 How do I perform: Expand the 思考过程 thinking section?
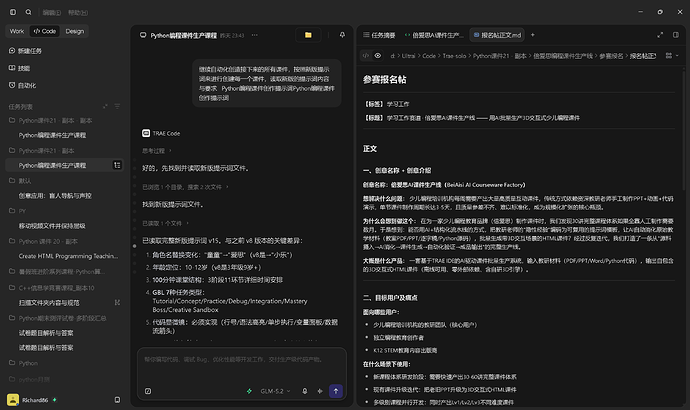pyautogui.click(x=157, y=151)
